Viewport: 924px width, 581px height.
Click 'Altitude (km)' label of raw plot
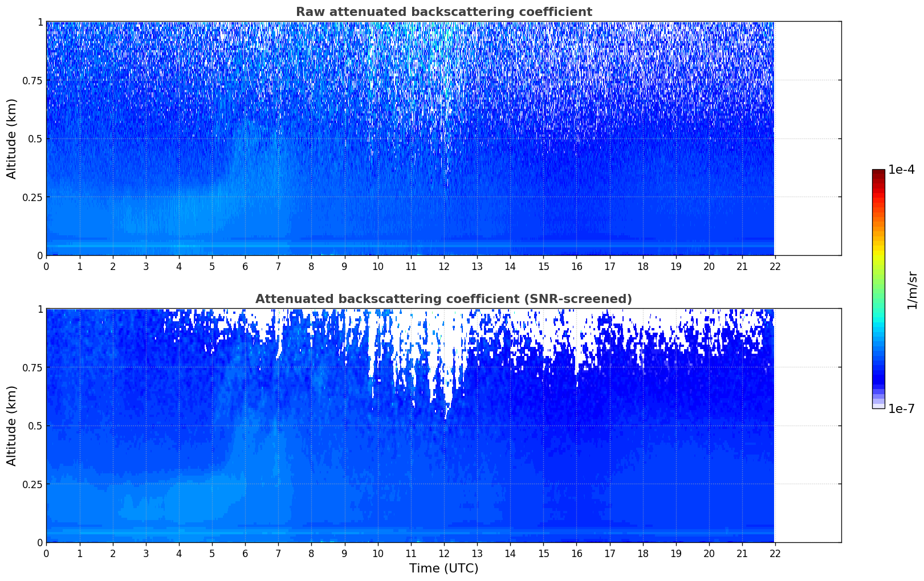point(12,138)
